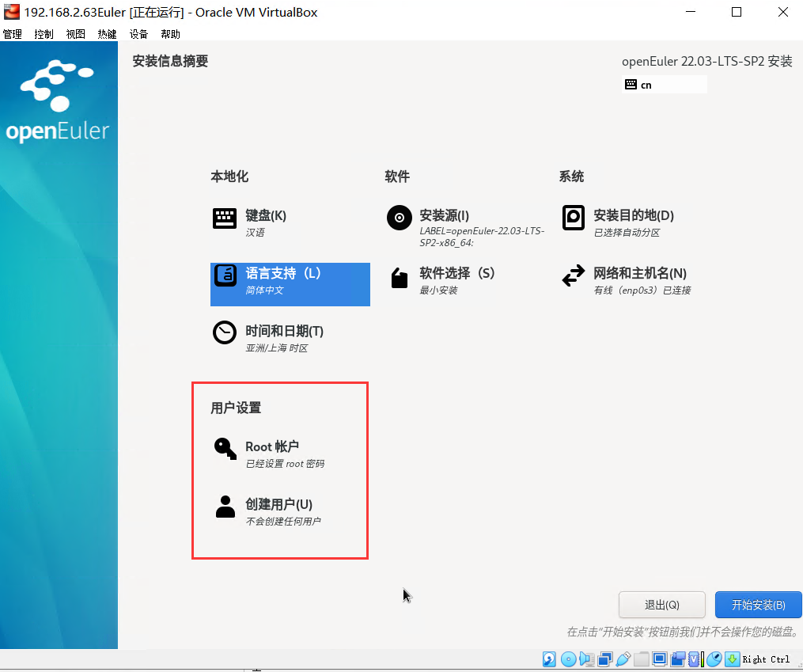Click the 网络和主机名(N) label
Screen dimensions: 803x672
coord(640,273)
